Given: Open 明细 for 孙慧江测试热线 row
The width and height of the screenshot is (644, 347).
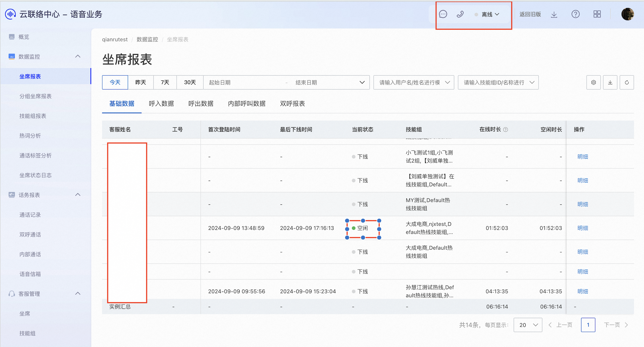Looking at the screenshot, I should click(x=582, y=291).
